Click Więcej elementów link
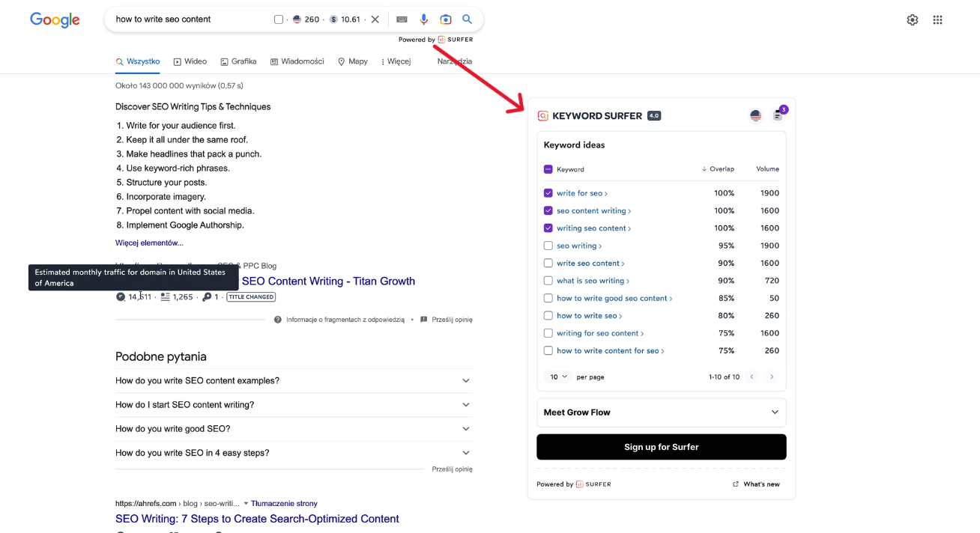This screenshot has height=533, width=980. [x=149, y=243]
